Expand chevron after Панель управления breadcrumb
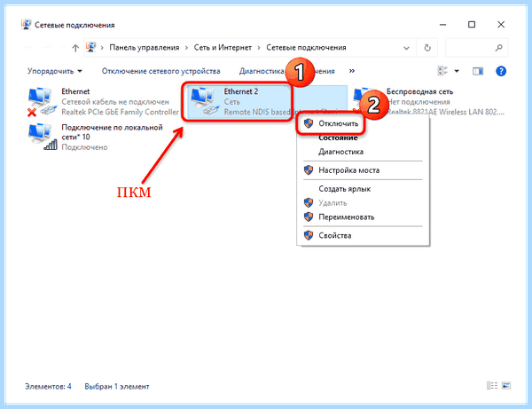The width and height of the screenshot is (532, 409). pos(186,48)
